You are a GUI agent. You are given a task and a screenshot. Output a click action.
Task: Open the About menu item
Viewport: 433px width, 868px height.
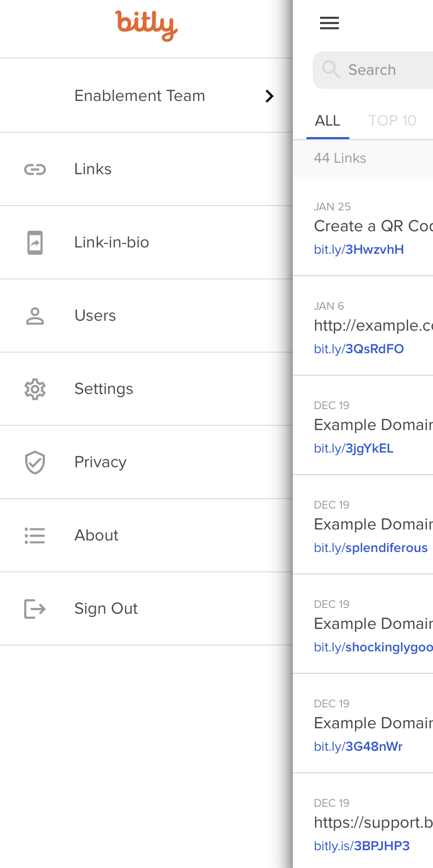[146, 535]
